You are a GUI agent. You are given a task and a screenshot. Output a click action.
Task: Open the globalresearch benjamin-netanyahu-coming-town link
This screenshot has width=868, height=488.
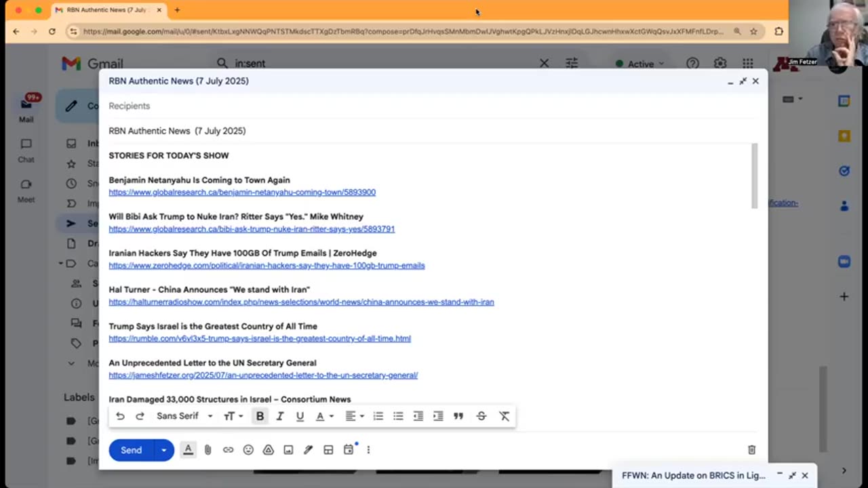242,192
